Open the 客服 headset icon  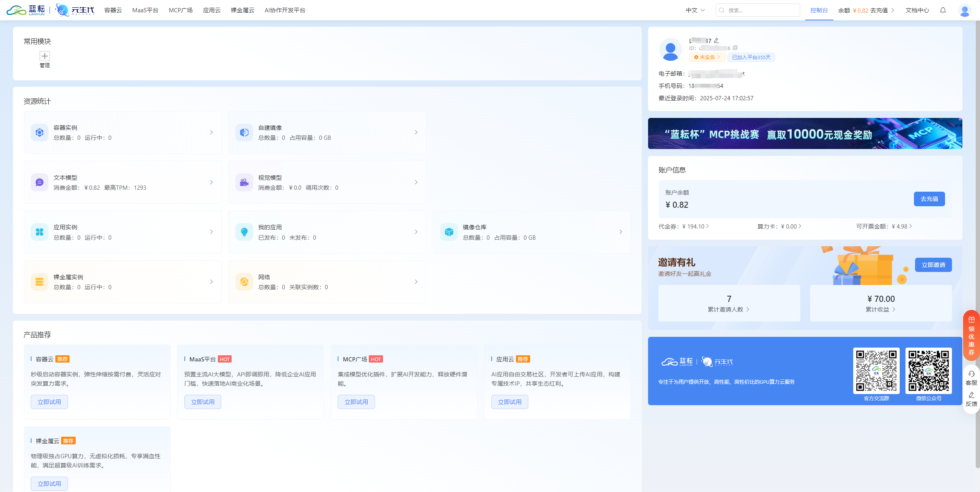tap(971, 374)
